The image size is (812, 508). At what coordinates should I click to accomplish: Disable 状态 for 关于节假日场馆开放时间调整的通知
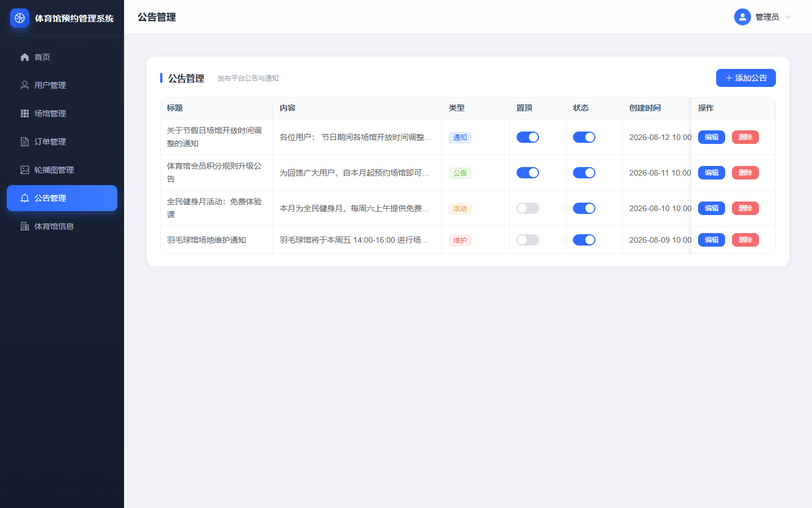coord(584,137)
